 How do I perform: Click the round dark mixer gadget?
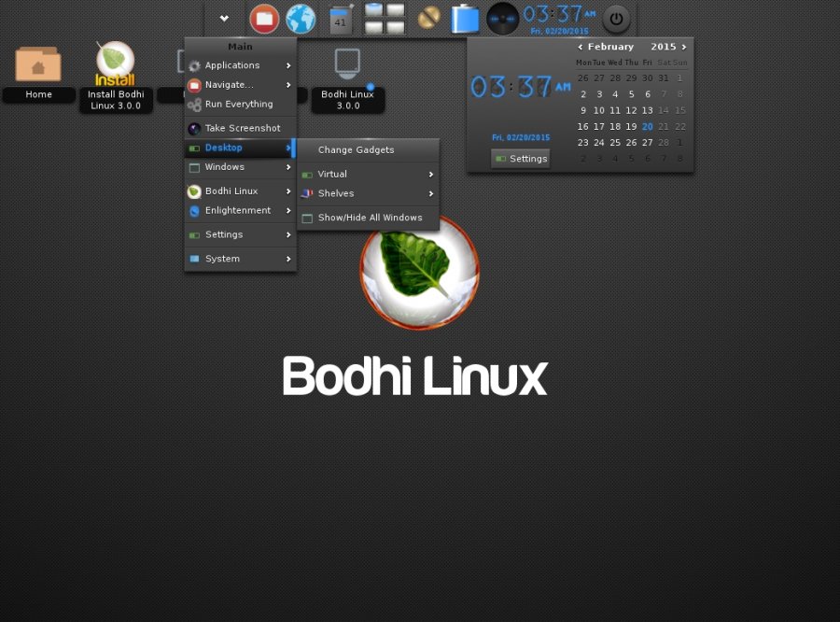point(502,19)
